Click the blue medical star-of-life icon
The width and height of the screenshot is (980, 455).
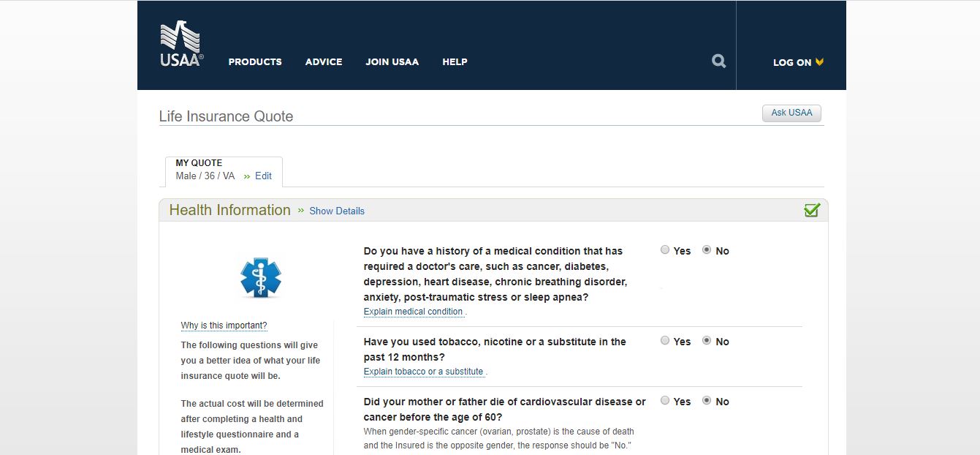click(259, 278)
